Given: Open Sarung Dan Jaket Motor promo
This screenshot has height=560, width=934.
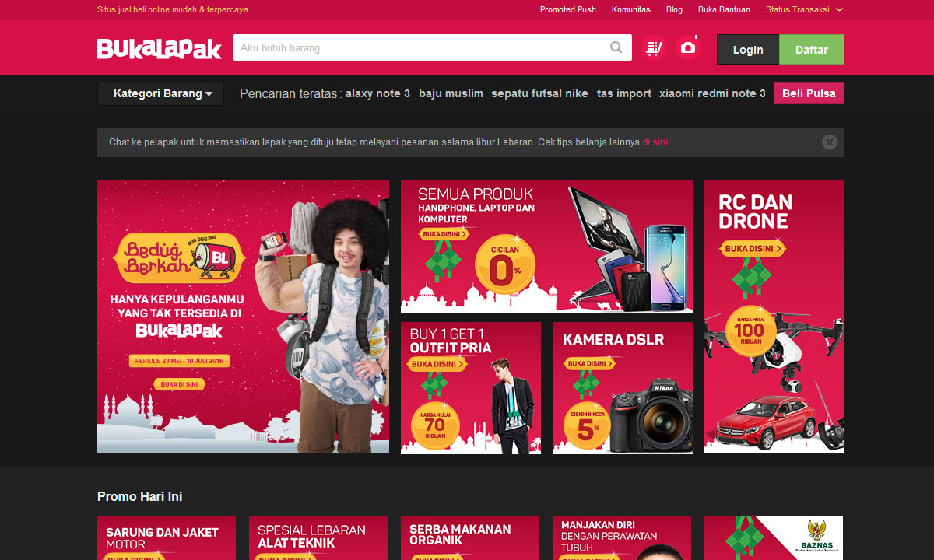Looking at the screenshot, I should [167, 537].
